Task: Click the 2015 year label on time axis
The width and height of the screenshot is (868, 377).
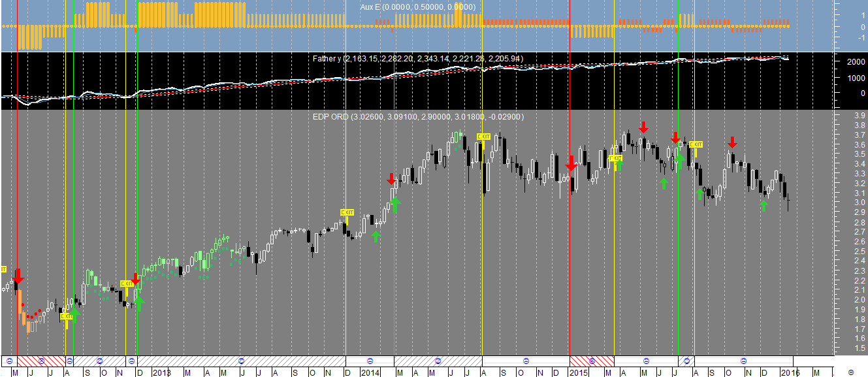Action: (579, 372)
